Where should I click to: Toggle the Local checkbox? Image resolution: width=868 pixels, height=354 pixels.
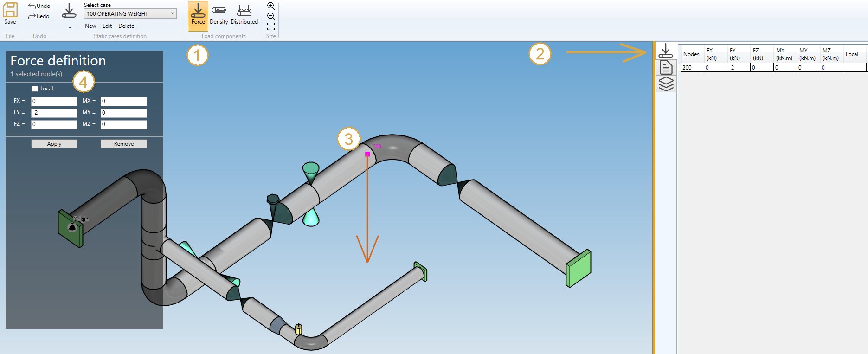(35, 89)
